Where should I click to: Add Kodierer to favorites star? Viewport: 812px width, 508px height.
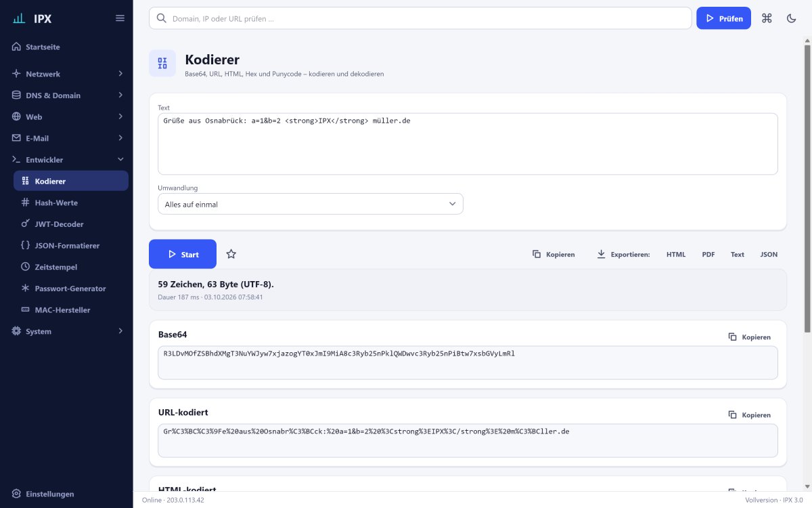tap(231, 254)
